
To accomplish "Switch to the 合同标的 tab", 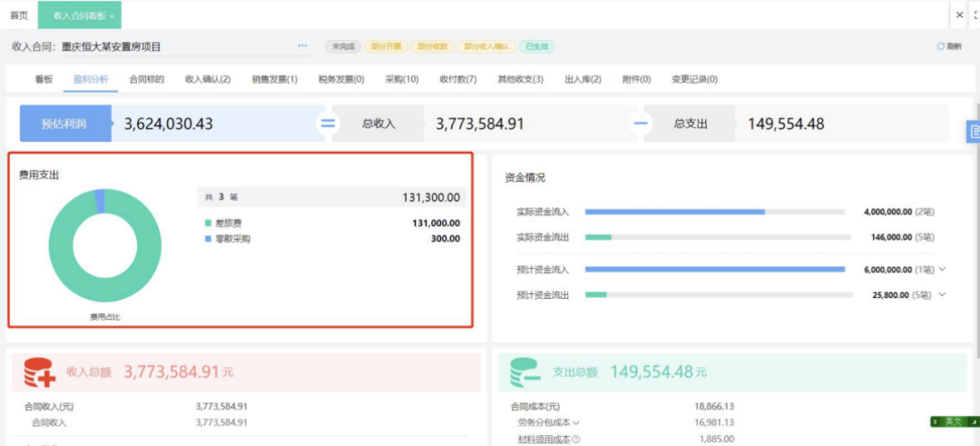I will (x=147, y=79).
